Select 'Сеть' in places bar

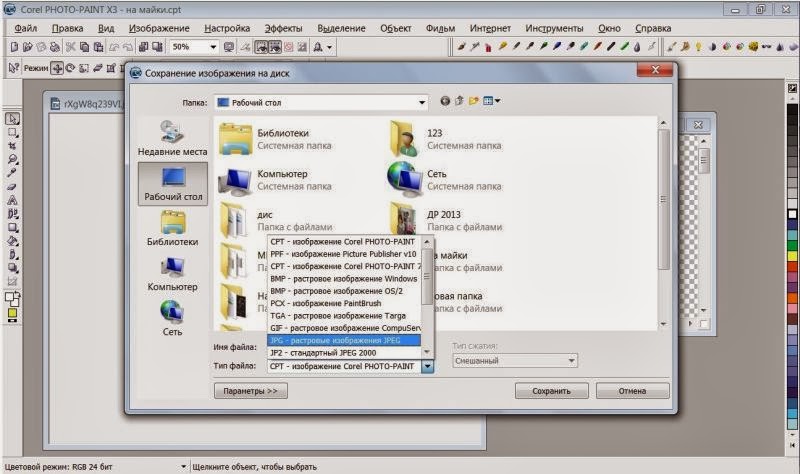[x=172, y=318]
